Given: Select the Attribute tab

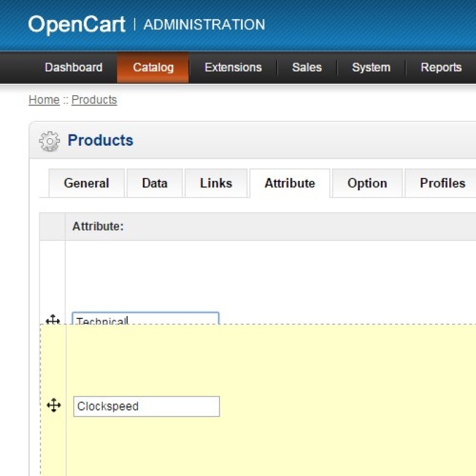Looking at the screenshot, I should coord(289,183).
